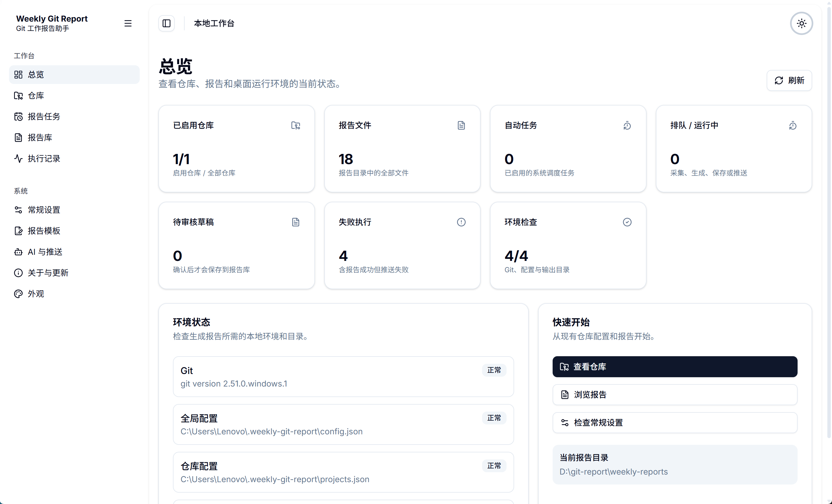Click the timer icon on 自动任务 card
Screen dimensions: 832x504
(x=627, y=126)
